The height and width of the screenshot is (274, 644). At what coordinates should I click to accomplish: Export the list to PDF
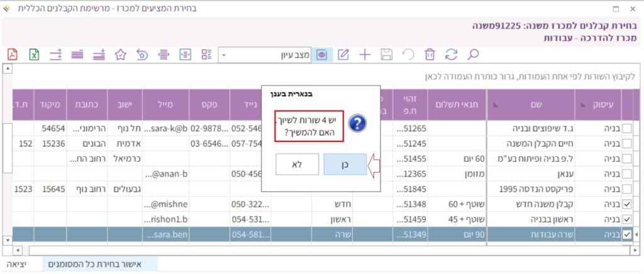[13, 55]
